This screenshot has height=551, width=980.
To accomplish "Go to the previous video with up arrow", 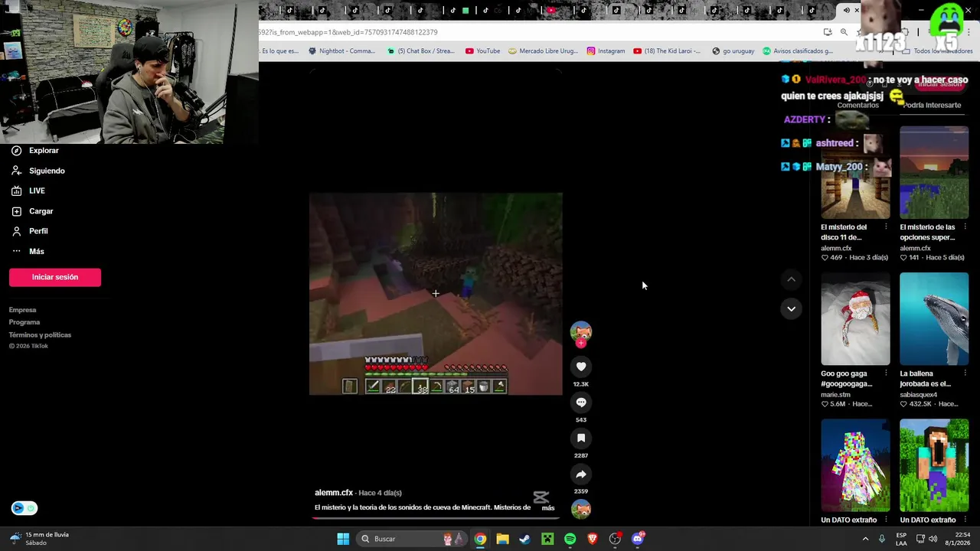I will 791,280.
